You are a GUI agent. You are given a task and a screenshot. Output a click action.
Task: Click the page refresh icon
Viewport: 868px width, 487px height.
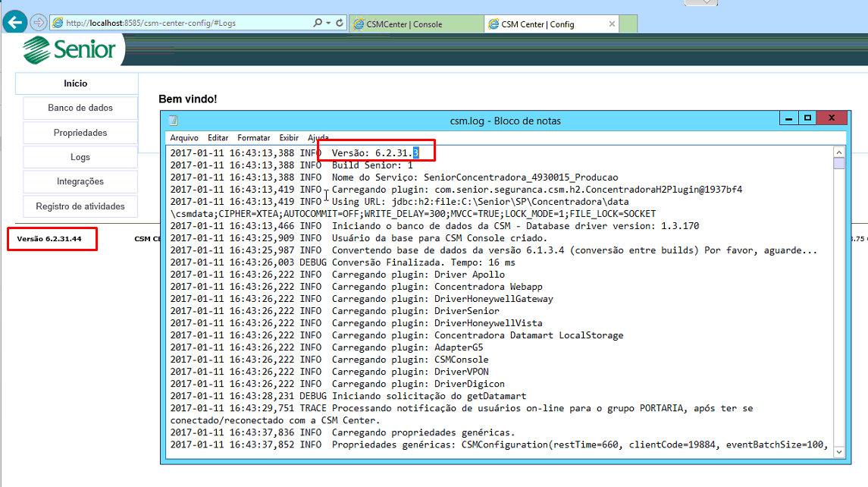pos(340,23)
